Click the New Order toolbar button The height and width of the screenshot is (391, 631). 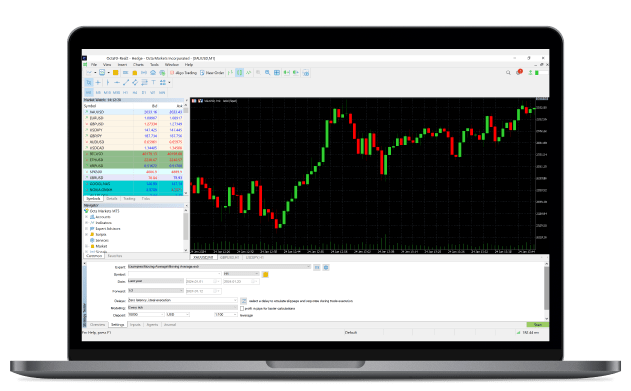[212, 73]
